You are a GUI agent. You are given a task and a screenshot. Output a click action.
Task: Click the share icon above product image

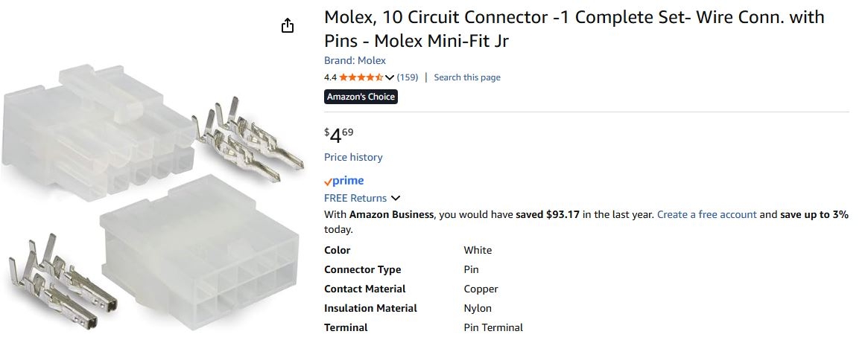[x=288, y=26]
